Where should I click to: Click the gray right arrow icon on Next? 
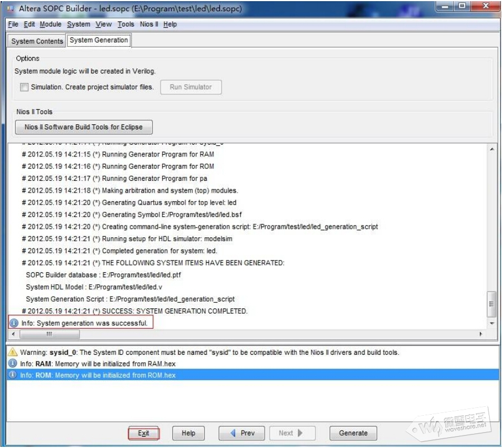(x=300, y=433)
